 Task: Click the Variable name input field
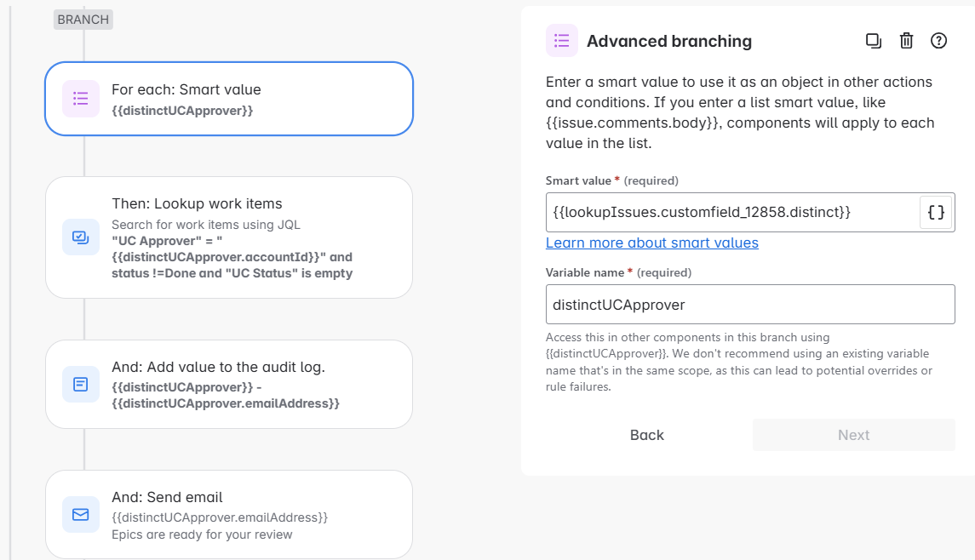750,305
